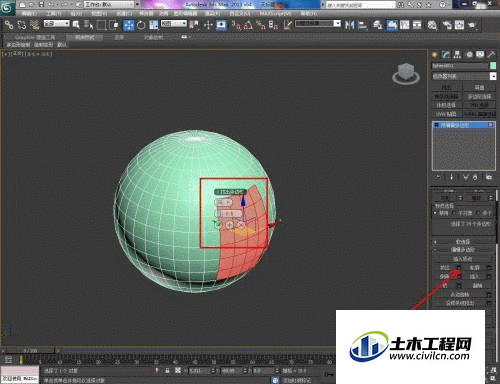Activate the Select and Rotate tool
Image resolution: width=500 pixels, height=384 pixels.
pyautogui.click(x=141, y=25)
